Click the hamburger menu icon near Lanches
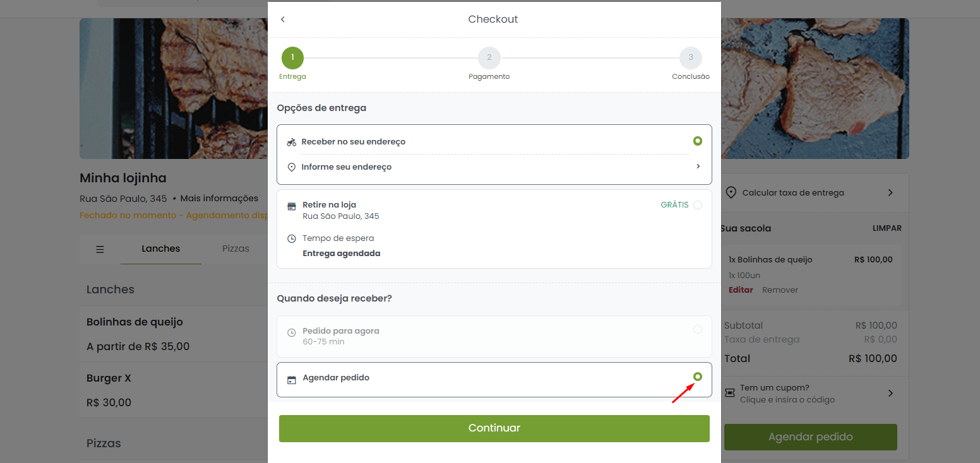The height and width of the screenshot is (463, 980). (x=100, y=249)
